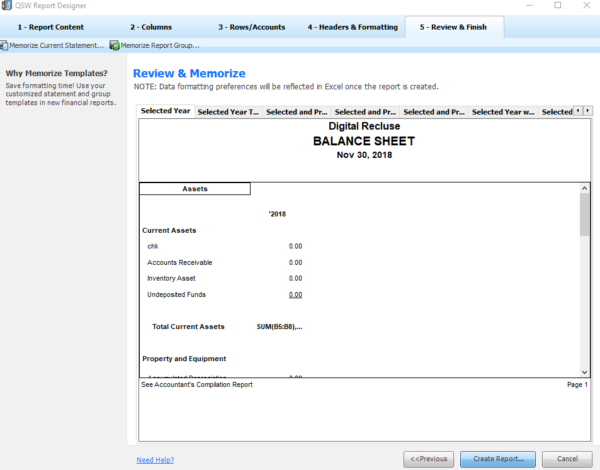Click the Memorize Current Statement icon
600x470 pixels.
point(4,46)
